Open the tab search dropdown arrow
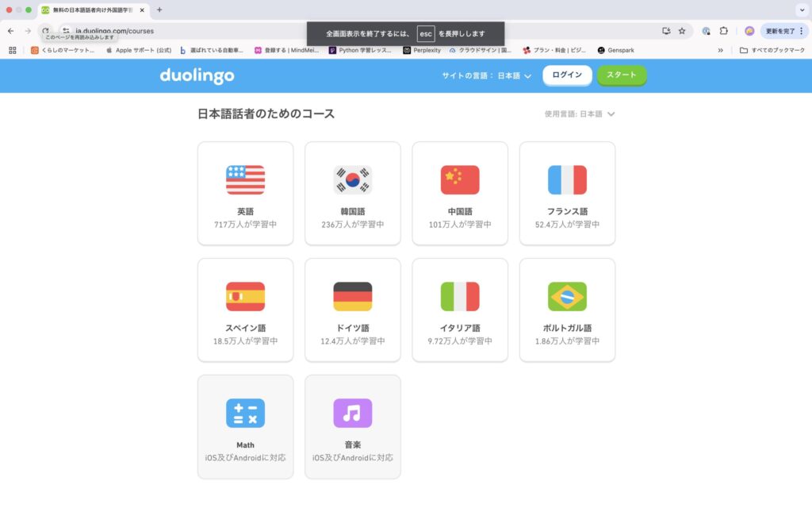Viewport: 812px width, 508px height. click(802, 10)
